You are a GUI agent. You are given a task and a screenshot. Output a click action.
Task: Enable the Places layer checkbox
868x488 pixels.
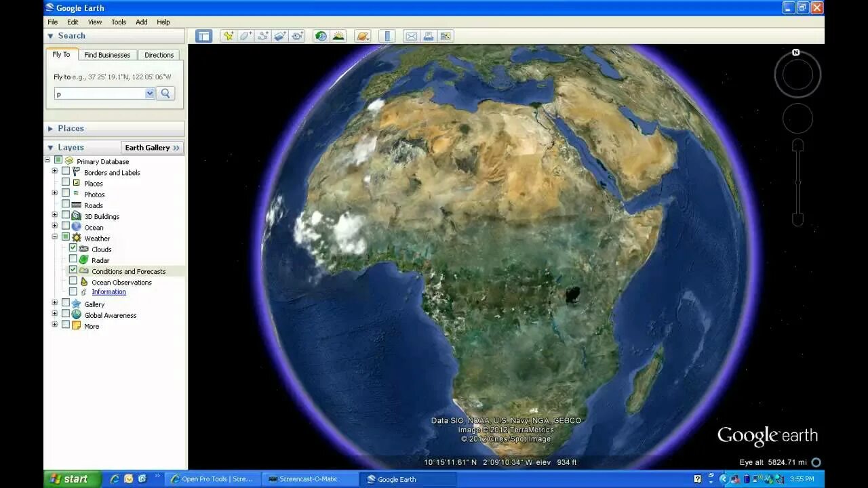(66, 182)
